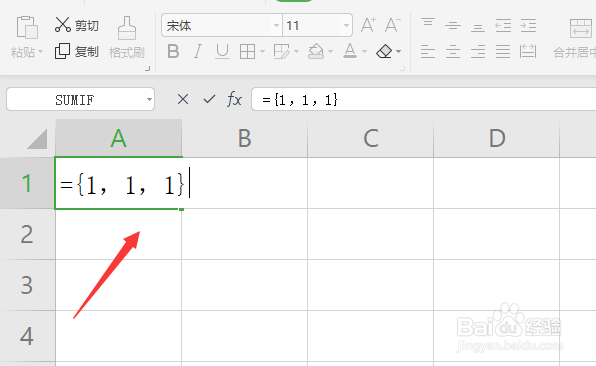596x366 pixels.
Task: Click the eraser clear formatting icon
Action: click(384, 51)
